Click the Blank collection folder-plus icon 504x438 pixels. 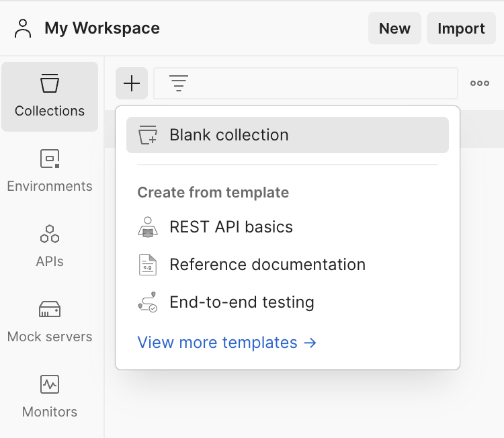[x=148, y=135]
